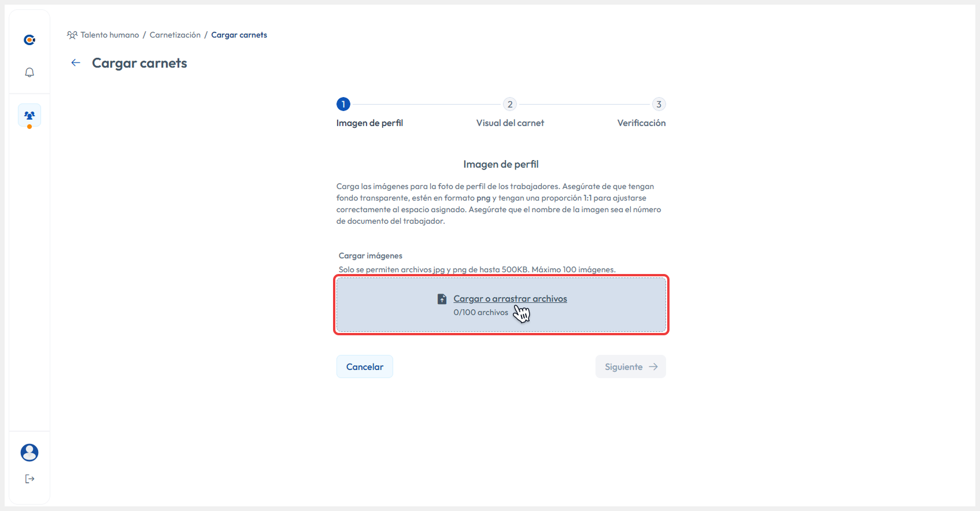Go back using the arrow beside Cargar carnets
This screenshot has width=980, height=511.
tap(76, 63)
